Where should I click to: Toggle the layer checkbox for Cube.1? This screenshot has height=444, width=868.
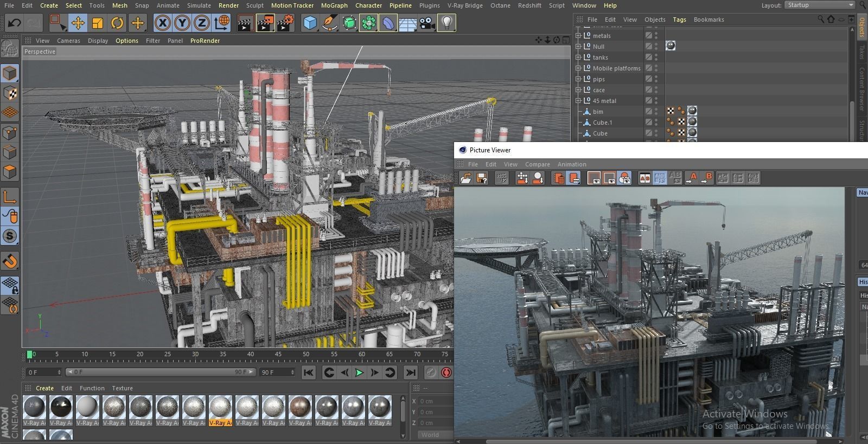pos(648,123)
